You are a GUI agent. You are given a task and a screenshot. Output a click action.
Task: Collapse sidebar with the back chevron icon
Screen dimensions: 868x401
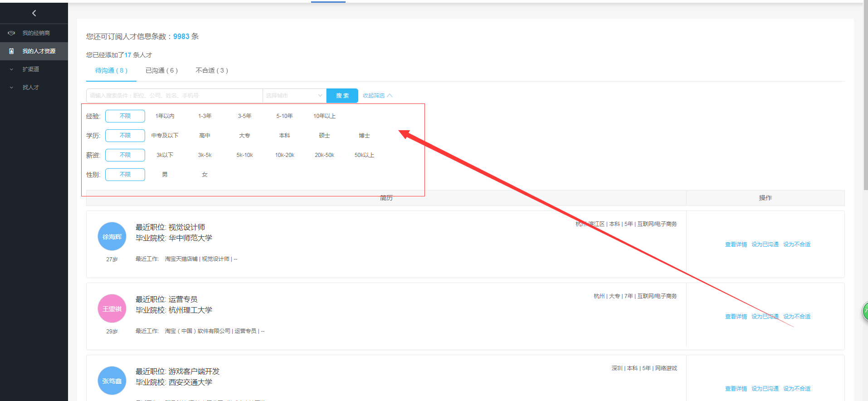34,13
